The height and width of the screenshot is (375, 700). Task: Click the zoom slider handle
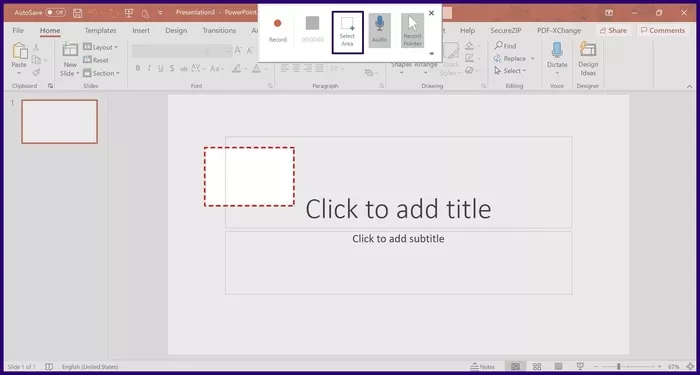tap(618, 367)
